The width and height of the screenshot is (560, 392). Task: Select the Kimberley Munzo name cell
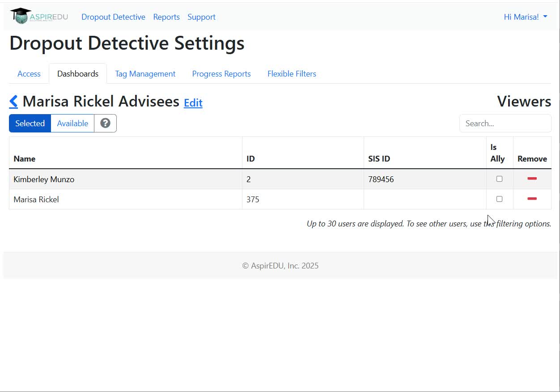click(126, 179)
